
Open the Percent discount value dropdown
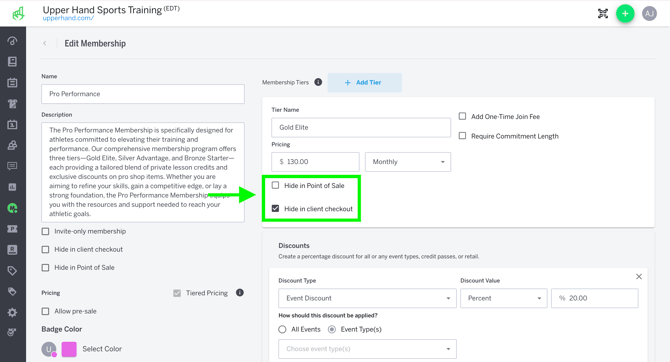pyautogui.click(x=503, y=298)
